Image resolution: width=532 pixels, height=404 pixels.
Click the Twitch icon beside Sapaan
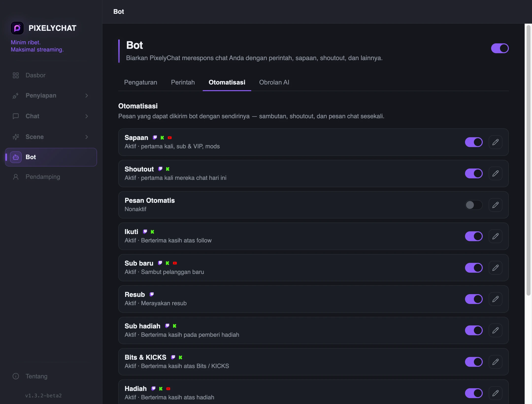(155, 138)
